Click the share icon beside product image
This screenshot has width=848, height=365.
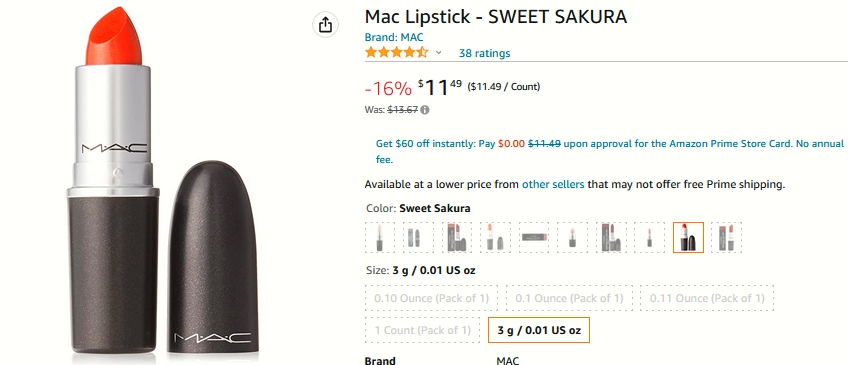325,25
